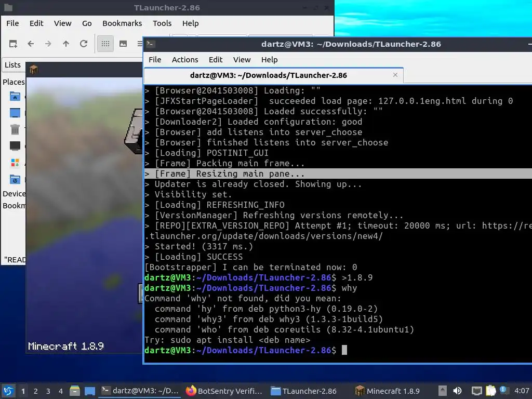Click new tab icon in file manager toolbar

tap(13, 44)
